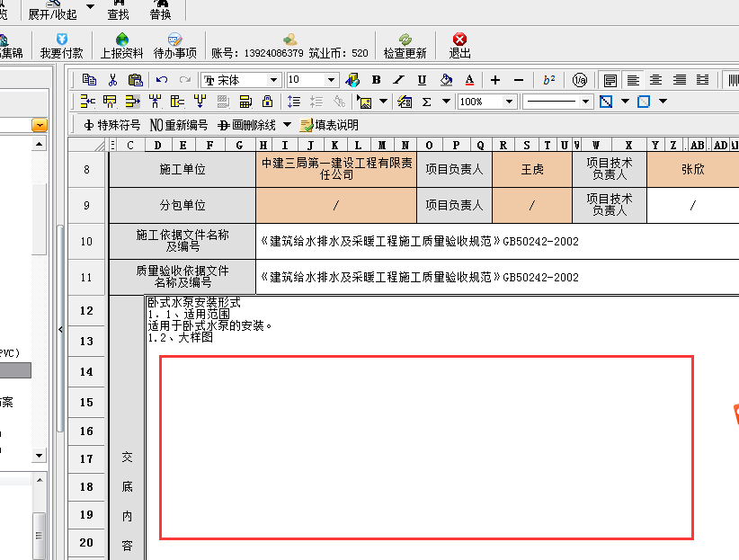This screenshot has width=739, height=560.
Task: Expand the 100% zoom dropdown
Action: tap(510, 102)
